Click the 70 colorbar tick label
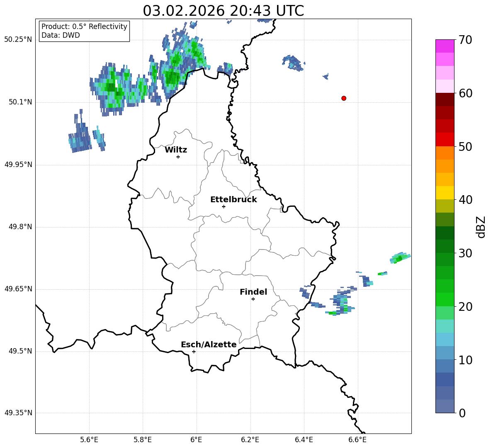Screen dimensions: 491x448 (x=465, y=40)
